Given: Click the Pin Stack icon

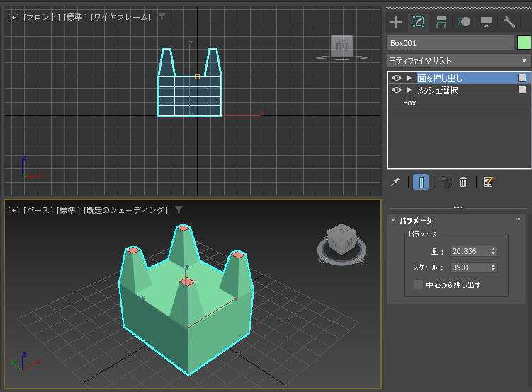Looking at the screenshot, I should click(397, 182).
